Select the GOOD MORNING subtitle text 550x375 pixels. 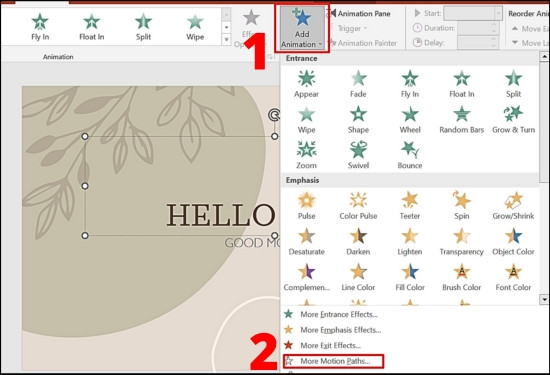pos(252,243)
